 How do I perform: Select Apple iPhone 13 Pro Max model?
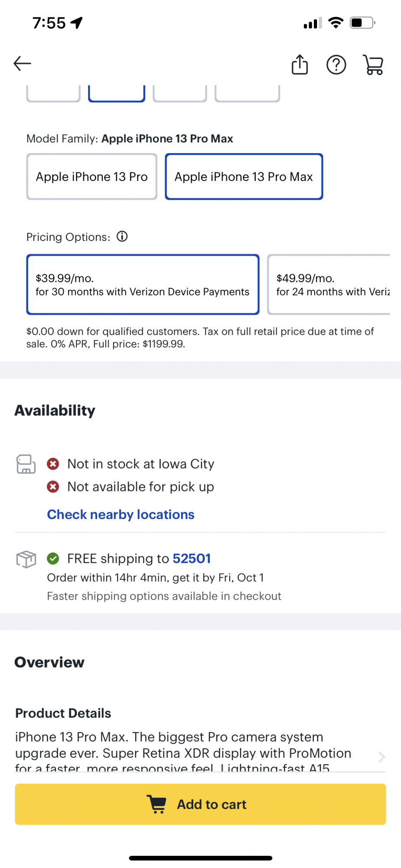244,177
